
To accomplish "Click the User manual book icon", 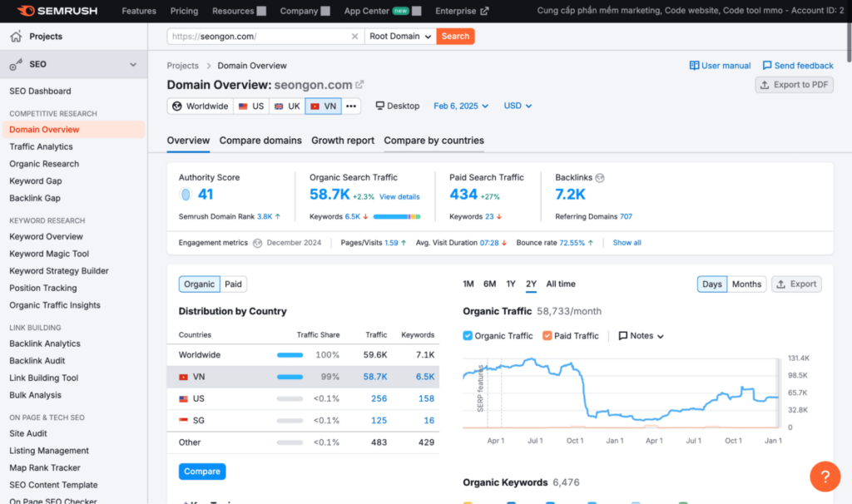I will pos(694,66).
